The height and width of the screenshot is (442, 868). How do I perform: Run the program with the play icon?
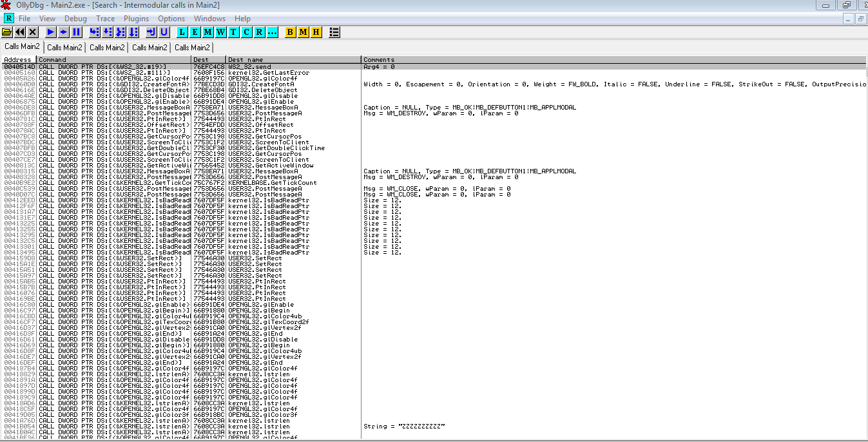pyautogui.click(x=51, y=32)
